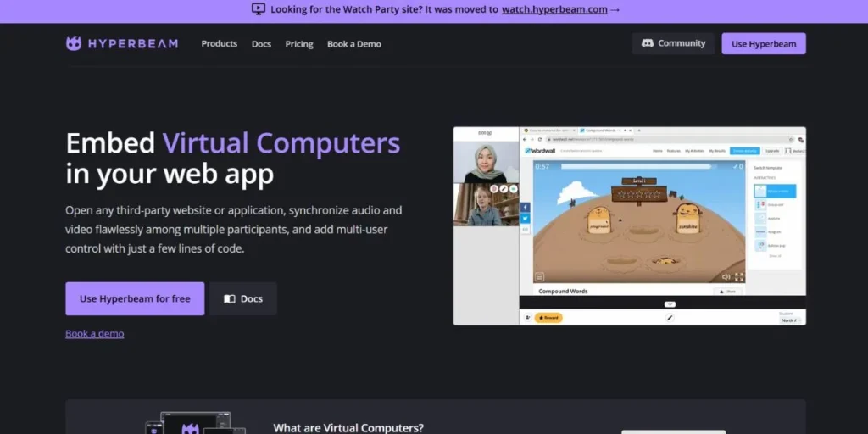The image size is (868, 434).
Task: Click the sunshine mole in the game
Action: click(688, 218)
